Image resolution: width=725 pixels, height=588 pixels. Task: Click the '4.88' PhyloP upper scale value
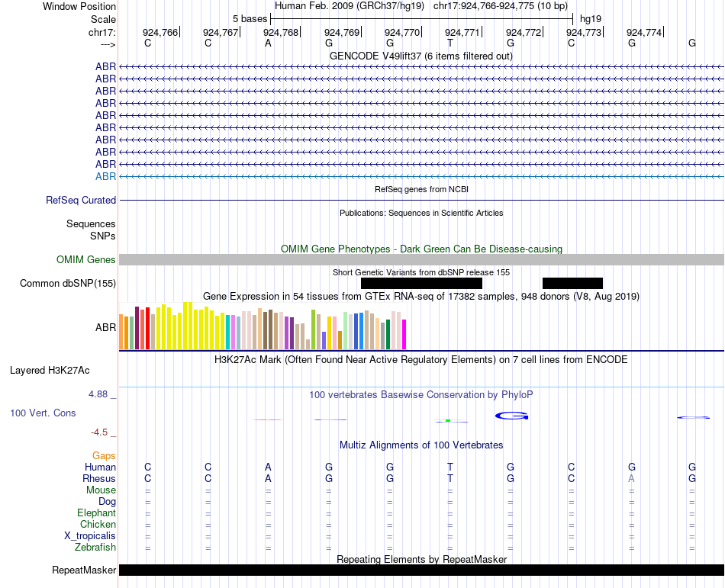98,394
